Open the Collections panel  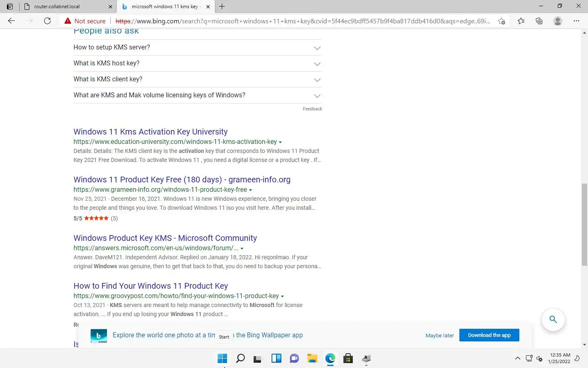pos(539,21)
